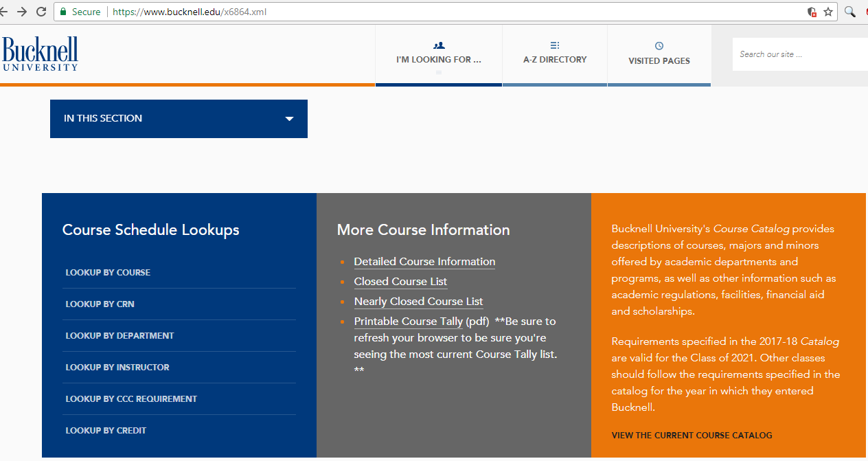Open LOOKUP BY CRN
868x461 pixels.
tap(100, 304)
